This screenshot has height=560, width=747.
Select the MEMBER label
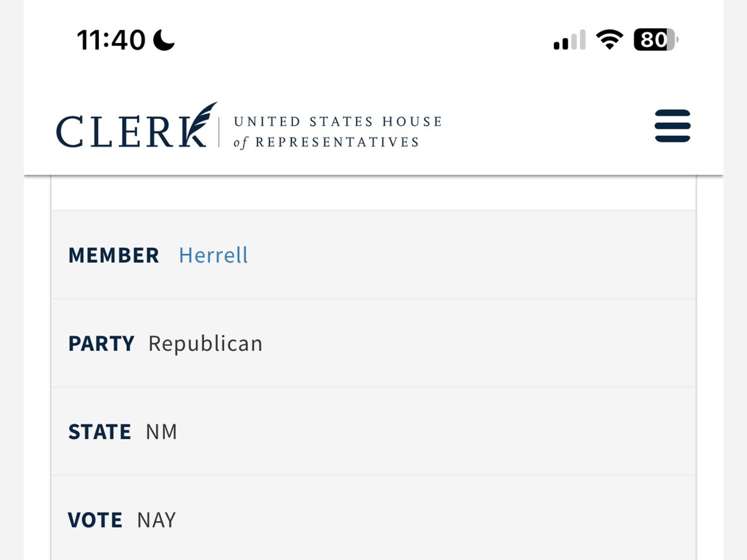coord(113,255)
